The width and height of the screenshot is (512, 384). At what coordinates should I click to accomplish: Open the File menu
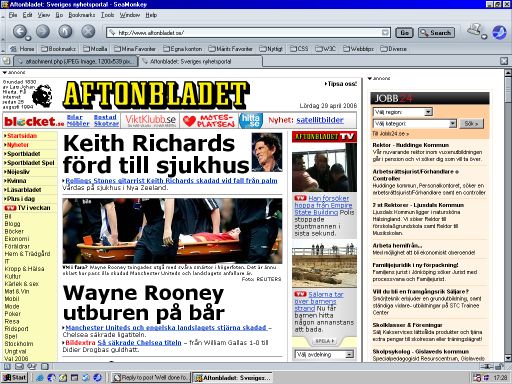coord(13,15)
